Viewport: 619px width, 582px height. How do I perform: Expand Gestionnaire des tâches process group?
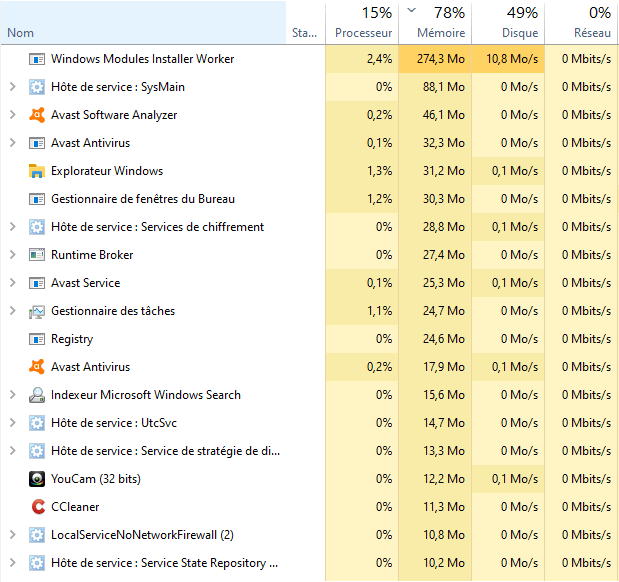[x=13, y=311]
